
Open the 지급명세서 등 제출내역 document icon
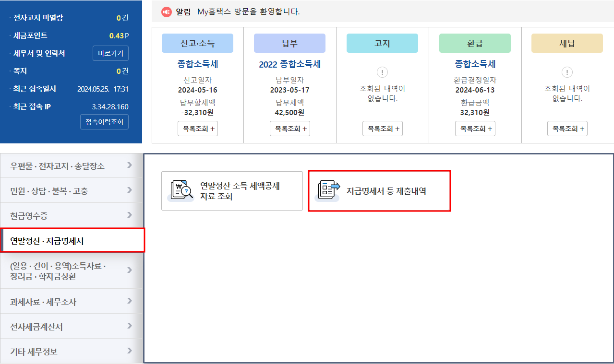[328, 190]
